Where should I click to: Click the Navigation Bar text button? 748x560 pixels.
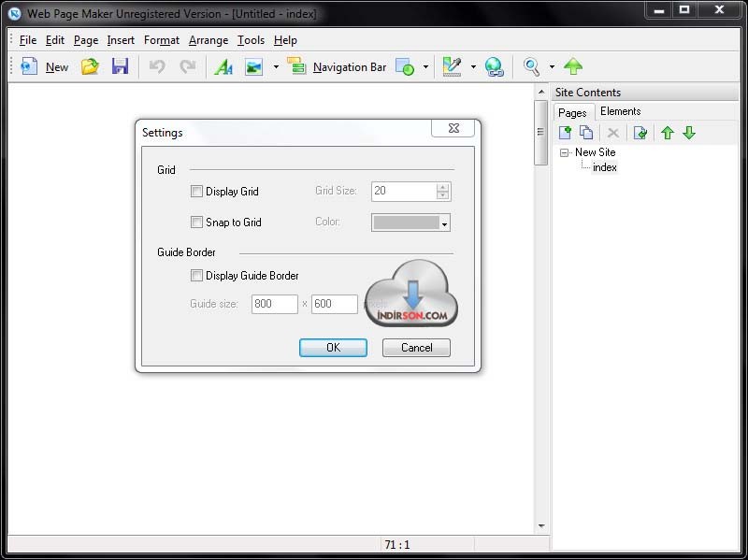coord(350,67)
